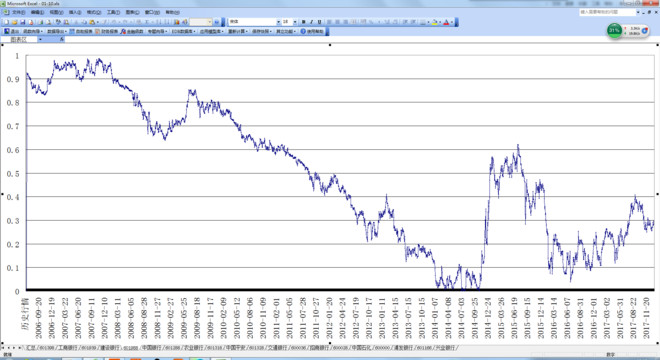660x360 pixels.
Task: Switch to the 建设银行 sheet tab
Action: [x=110, y=348]
